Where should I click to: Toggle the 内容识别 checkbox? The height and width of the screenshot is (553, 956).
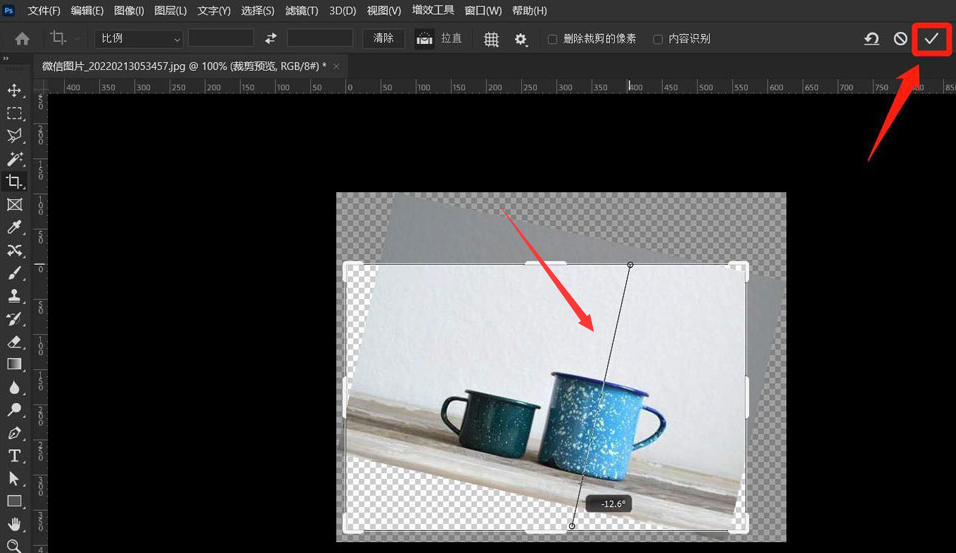(657, 39)
